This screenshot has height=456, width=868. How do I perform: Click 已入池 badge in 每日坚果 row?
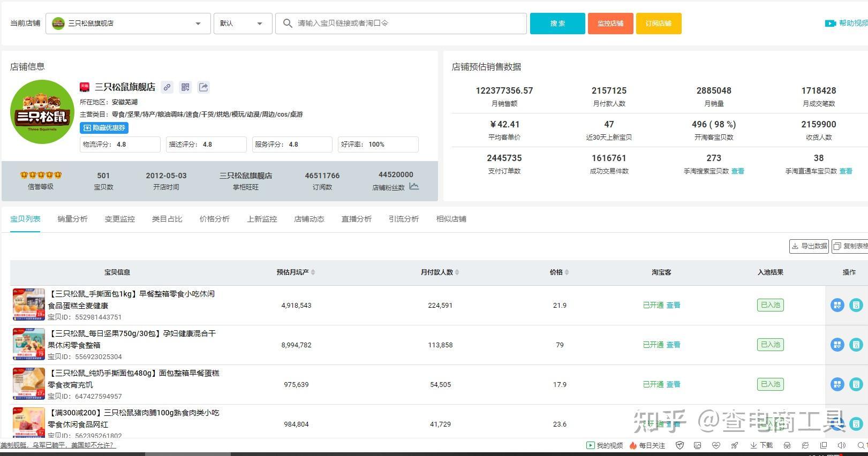771,345
